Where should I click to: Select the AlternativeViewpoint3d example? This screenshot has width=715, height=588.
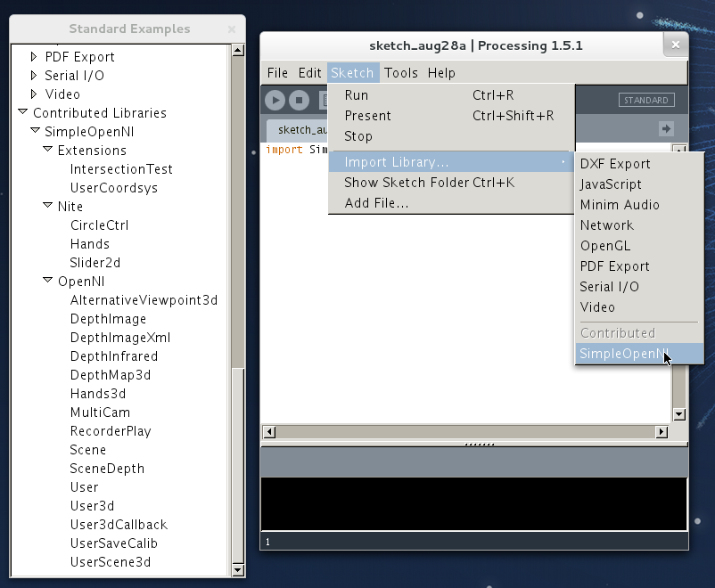coord(144,300)
